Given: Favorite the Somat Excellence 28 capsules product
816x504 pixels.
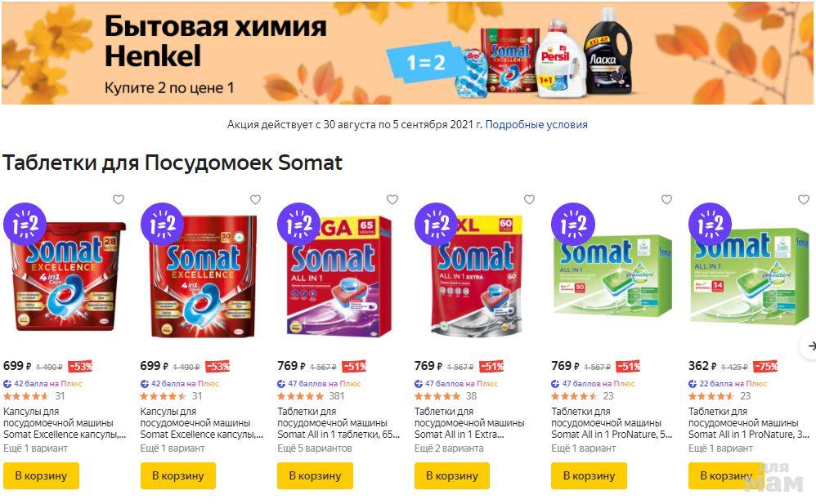Looking at the screenshot, I should (x=119, y=199).
